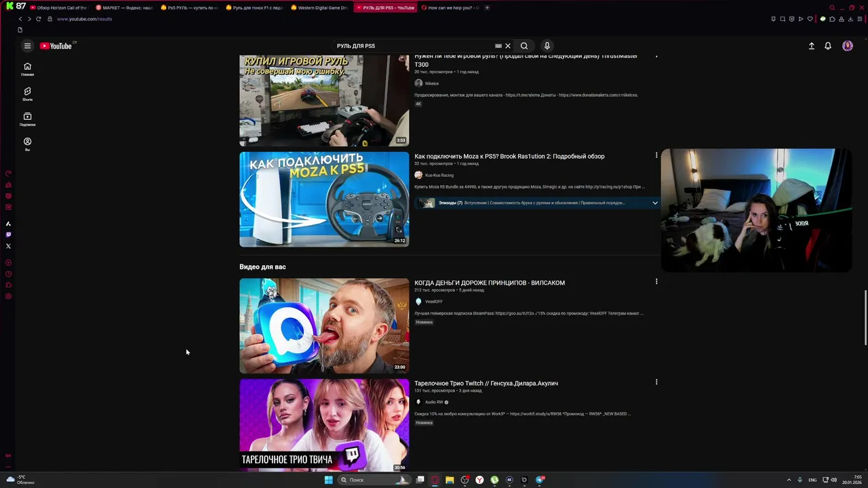This screenshot has width=868, height=488.
Task: Open video 'Как подключить Moza к PS5?' title
Action: coord(509,156)
